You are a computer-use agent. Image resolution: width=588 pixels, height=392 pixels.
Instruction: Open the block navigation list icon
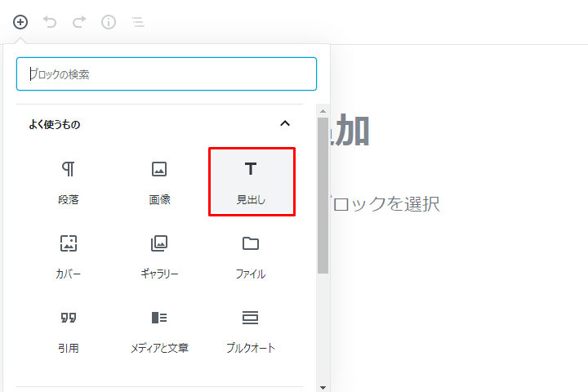pos(138,22)
